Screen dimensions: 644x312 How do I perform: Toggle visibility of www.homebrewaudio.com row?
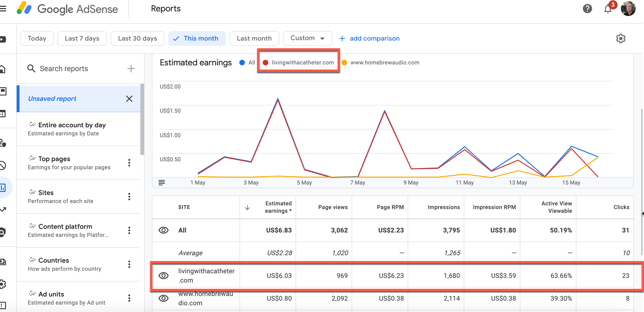164,298
